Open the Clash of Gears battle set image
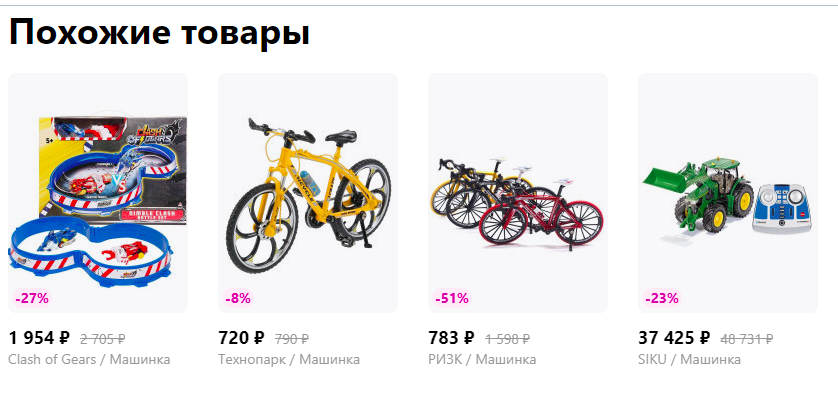Viewport: 838px width, 394px height. (x=98, y=192)
